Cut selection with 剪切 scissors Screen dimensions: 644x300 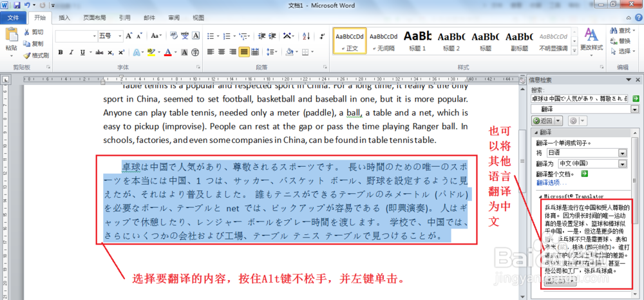(33, 32)
